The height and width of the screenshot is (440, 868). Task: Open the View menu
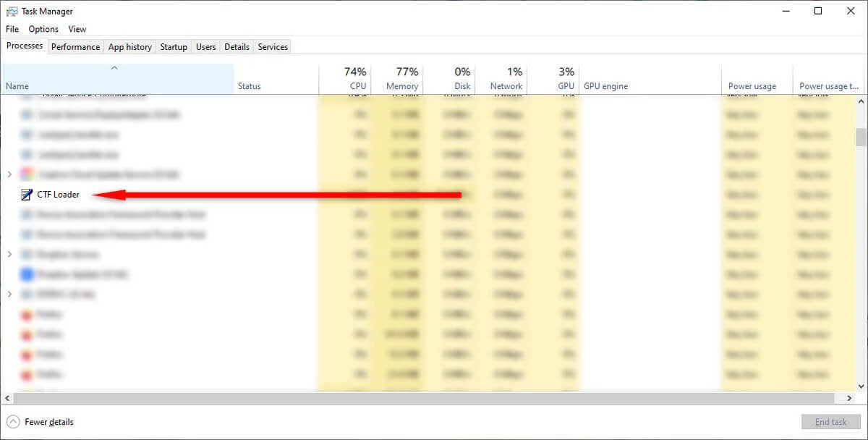click(x=77, y=29)
